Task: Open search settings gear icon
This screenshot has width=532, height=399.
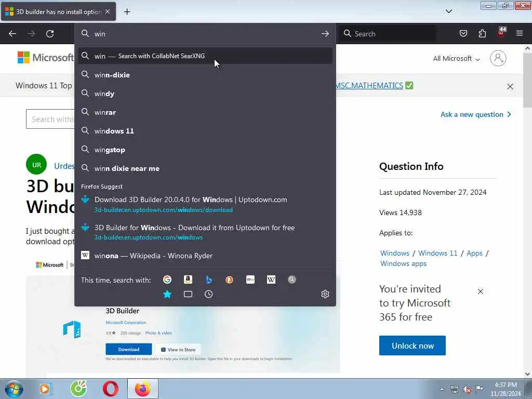Action: point(325,294)
